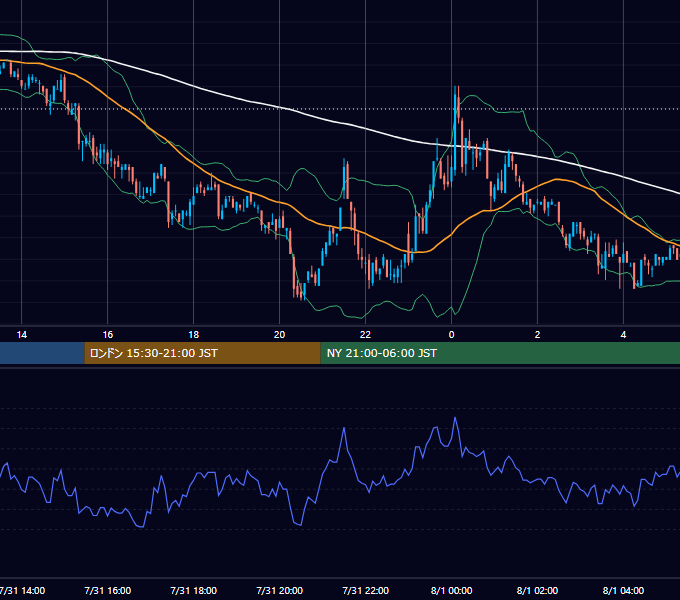Click the 16 hour axis label
680x600 pixels.
coord(108,335)
